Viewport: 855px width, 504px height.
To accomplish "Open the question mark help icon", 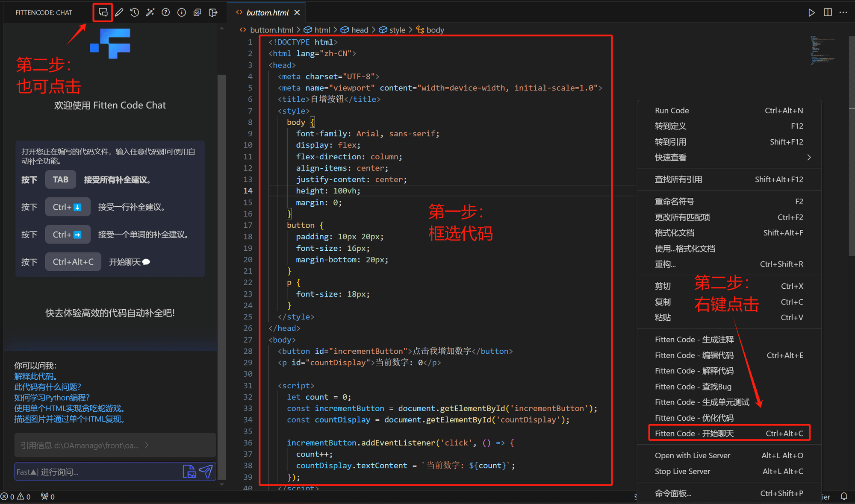I will click(x=166, y=12).
